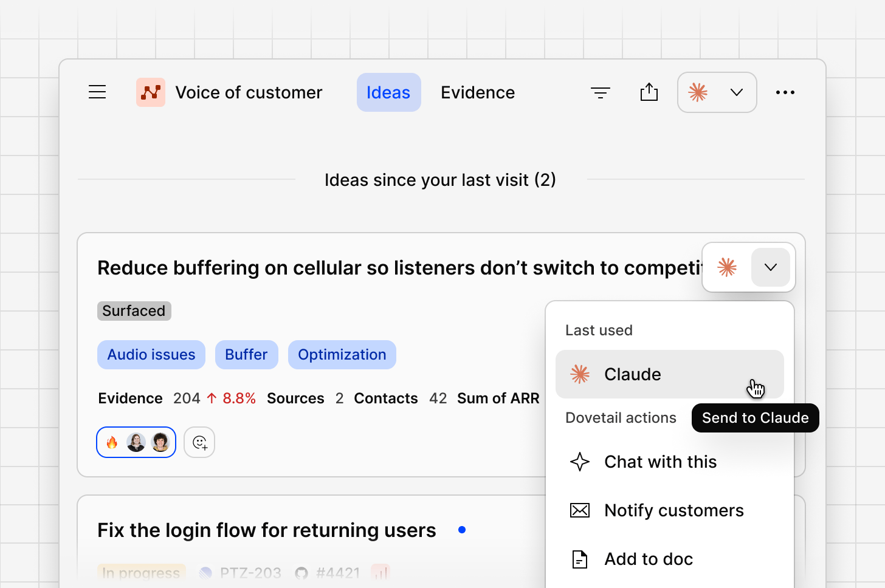Click the Claude icon in header toolbar
The image size is (885, 588).
[x=698, y=92]
